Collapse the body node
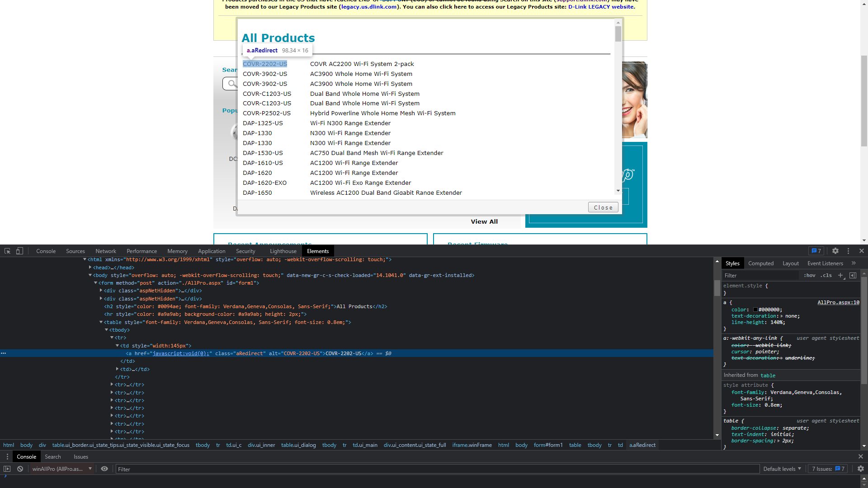The image size is (868, 488). [x=90, y=275]
